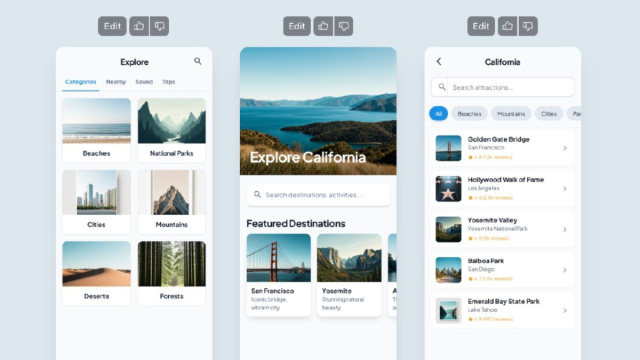
Task: Click magnifier icon in destinations search box
Action: coord(257,194)
